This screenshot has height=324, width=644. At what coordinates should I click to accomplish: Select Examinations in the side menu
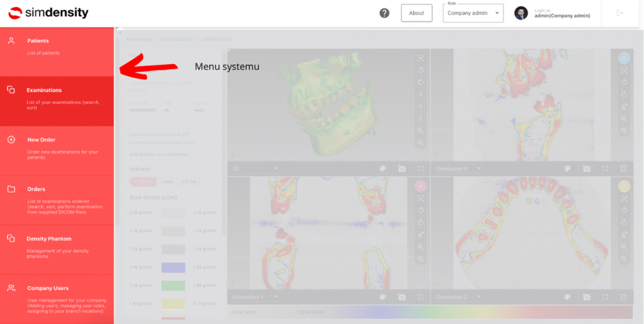point(57,98)
